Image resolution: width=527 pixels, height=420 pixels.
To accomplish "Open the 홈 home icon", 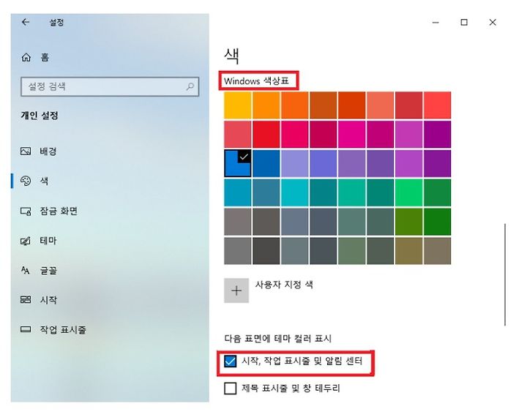I will tap(26, 58).
